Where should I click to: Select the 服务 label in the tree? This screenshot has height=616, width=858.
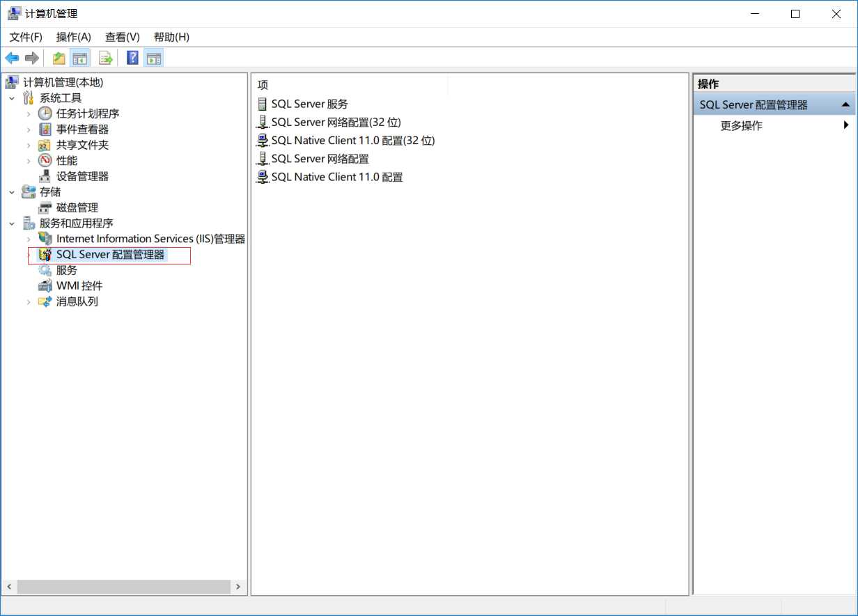67,270
